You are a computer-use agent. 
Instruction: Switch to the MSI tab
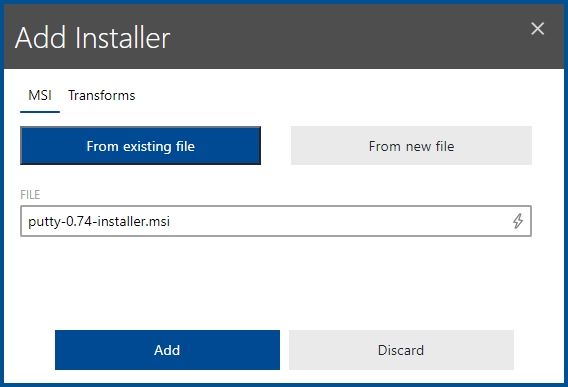click(x=40, y=96)
